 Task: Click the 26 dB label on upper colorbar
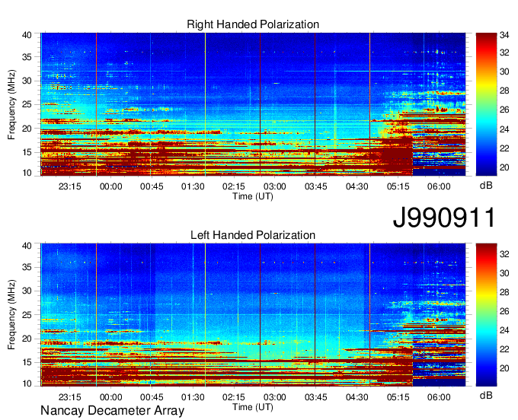pyautogui.click(x=504, y=110)
